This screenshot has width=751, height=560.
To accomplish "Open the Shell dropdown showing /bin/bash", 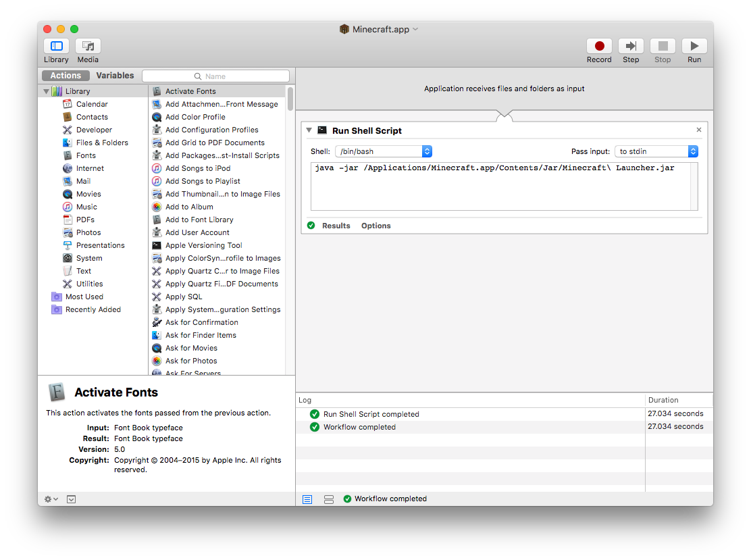I will pos(384,151).
